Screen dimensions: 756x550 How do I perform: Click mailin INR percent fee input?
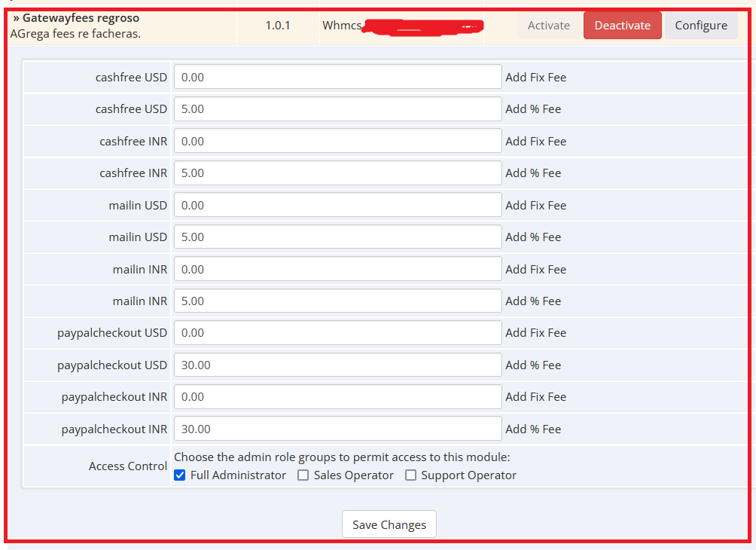(x=337, y=301)
